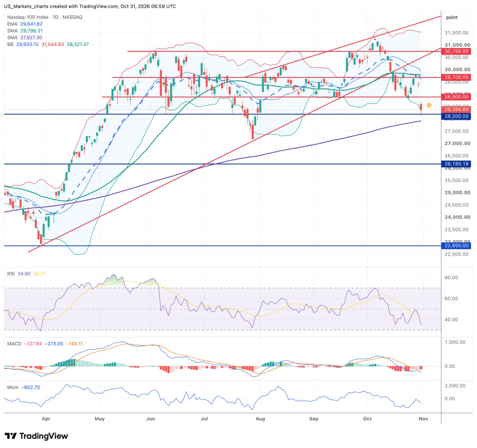This screenshot has height=448, width=477.
Task: Open the MACD indicator legend
Action: click(x=14, y=344)
